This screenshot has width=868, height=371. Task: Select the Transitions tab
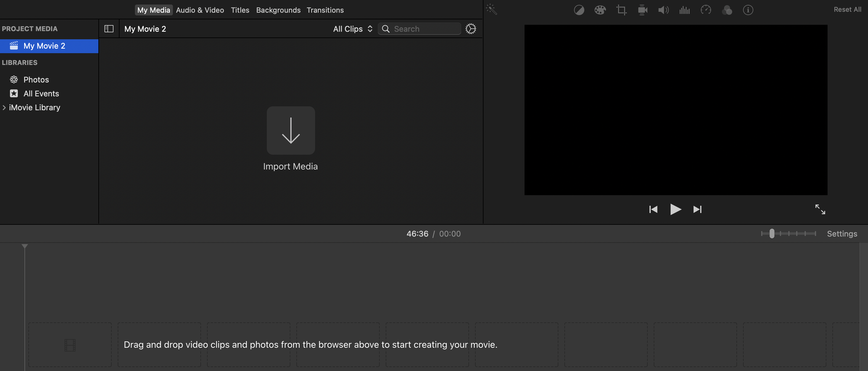coord(325,10)
